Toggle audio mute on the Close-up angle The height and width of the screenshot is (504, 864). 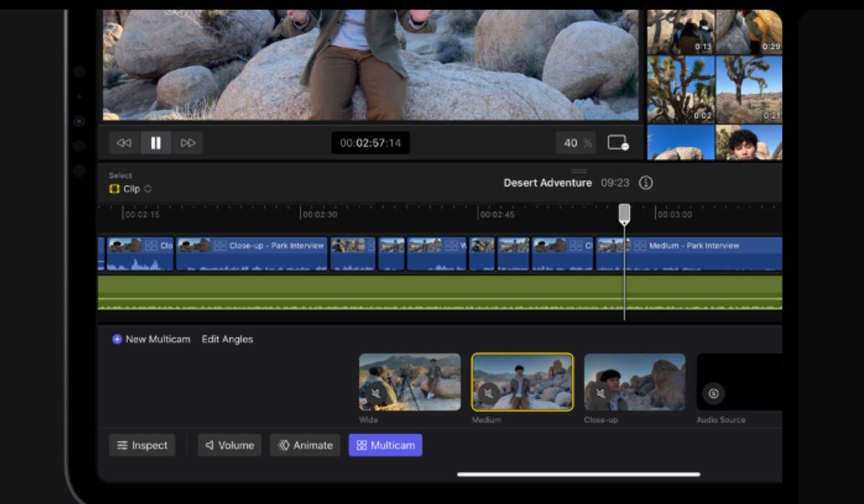[600, 394]
